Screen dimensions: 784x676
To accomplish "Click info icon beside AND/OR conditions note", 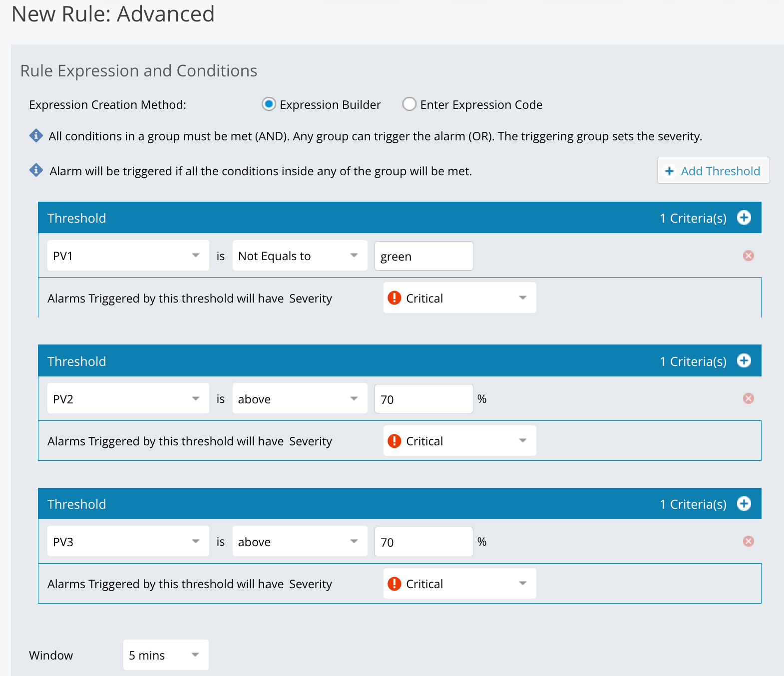I will [x=36, y=136].
